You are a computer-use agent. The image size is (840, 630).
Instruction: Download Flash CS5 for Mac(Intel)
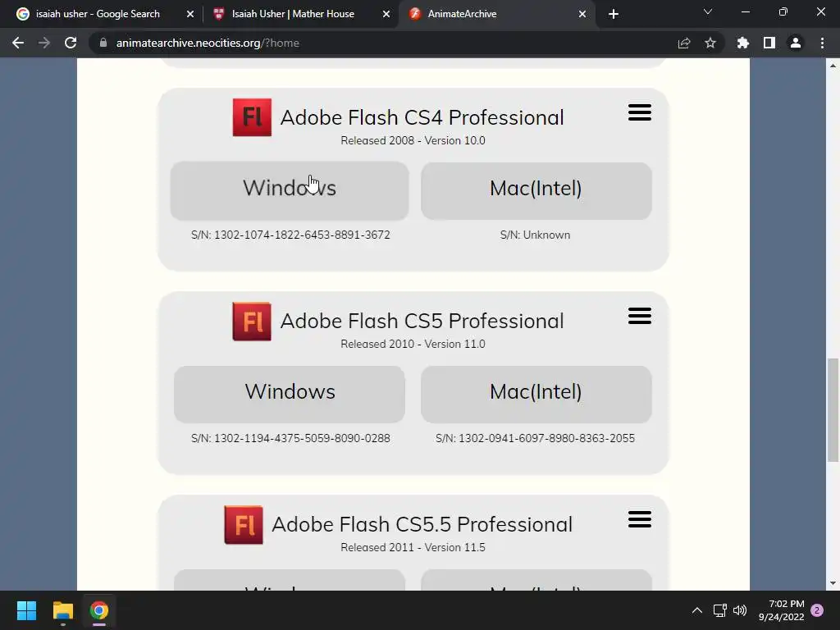tap(536, 395)
